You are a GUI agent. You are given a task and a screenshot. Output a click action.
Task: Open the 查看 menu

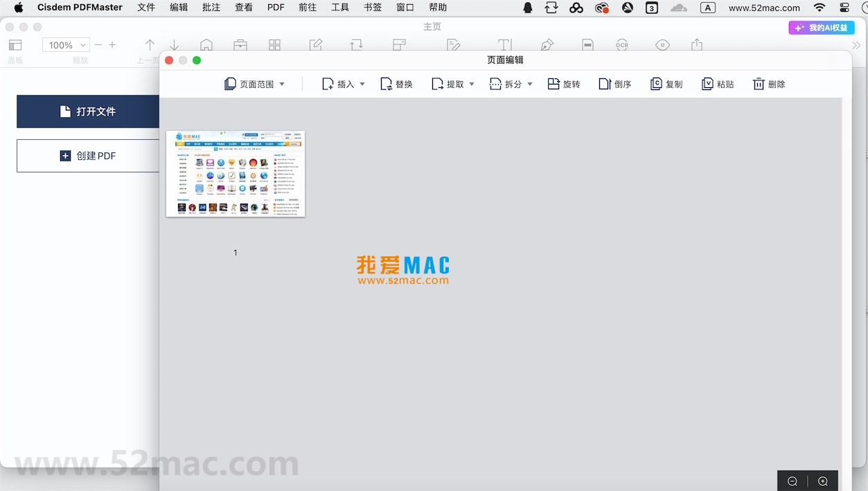(244, 8)
